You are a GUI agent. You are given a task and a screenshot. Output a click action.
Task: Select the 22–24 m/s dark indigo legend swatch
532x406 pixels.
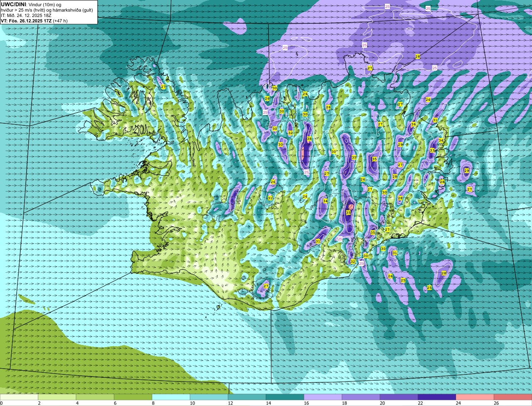(x=437, y=397)
